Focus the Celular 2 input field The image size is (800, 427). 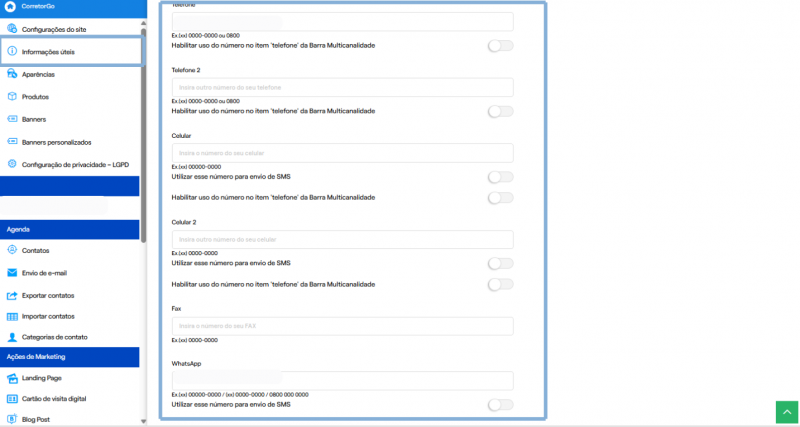click(342, 239)
